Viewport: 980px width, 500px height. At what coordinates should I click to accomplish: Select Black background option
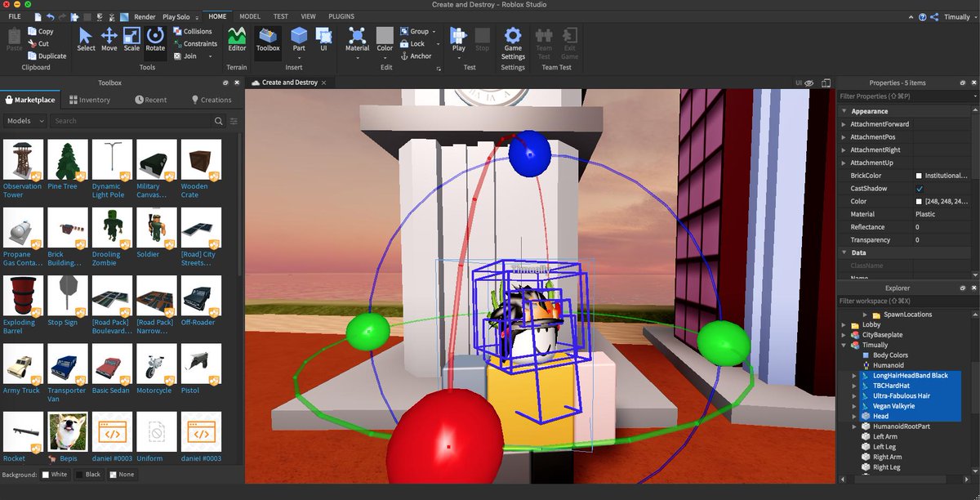88,475
